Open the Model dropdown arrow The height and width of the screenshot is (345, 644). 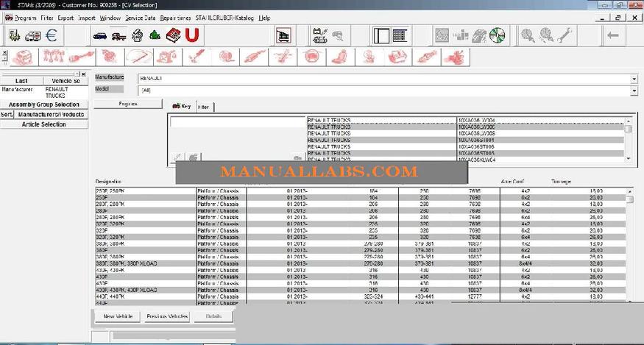(x=634, y=90)
